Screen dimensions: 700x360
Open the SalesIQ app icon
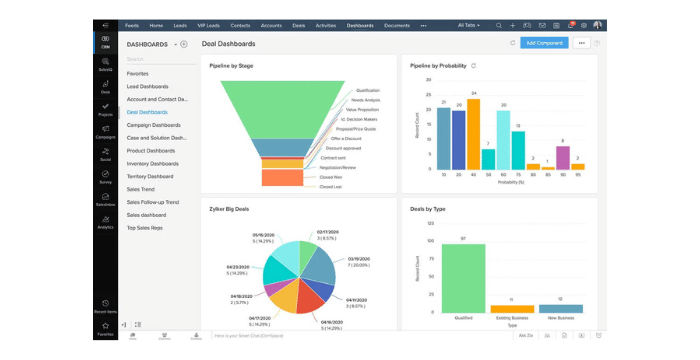[105, 64]
